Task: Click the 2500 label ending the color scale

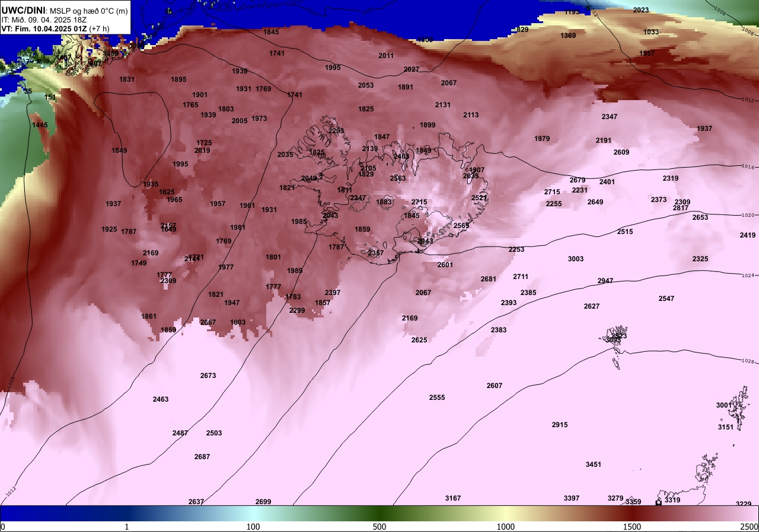Action: (749, 527)
